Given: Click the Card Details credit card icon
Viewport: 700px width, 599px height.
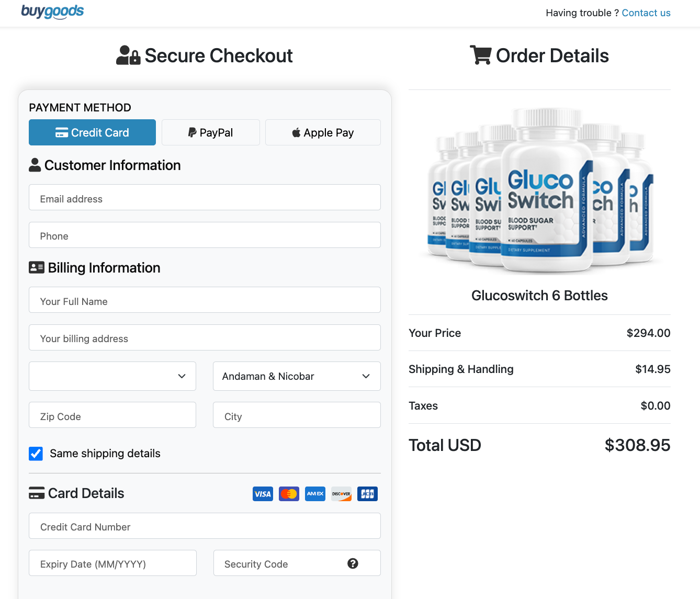Looking at the screenshot, I should pos(37,493).
